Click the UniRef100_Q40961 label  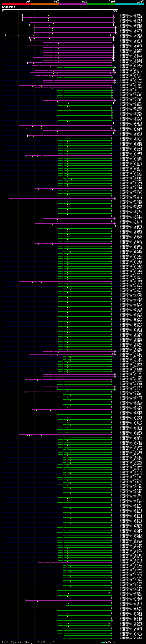[131, 638]
